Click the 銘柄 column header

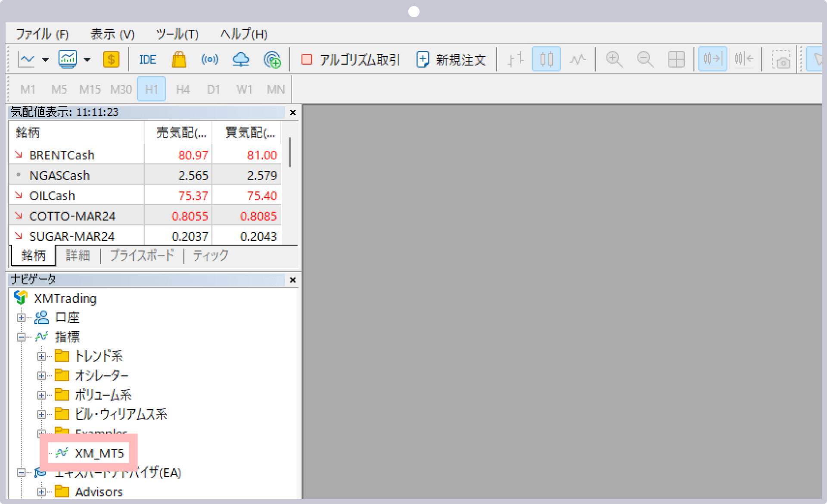point(76,132)
